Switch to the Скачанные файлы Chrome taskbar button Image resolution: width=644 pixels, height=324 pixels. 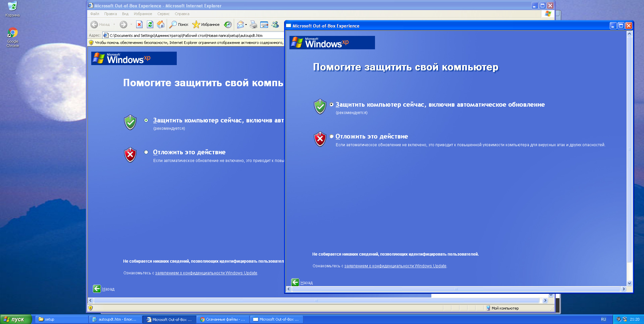pyautogui.click(x=222, y=319)
